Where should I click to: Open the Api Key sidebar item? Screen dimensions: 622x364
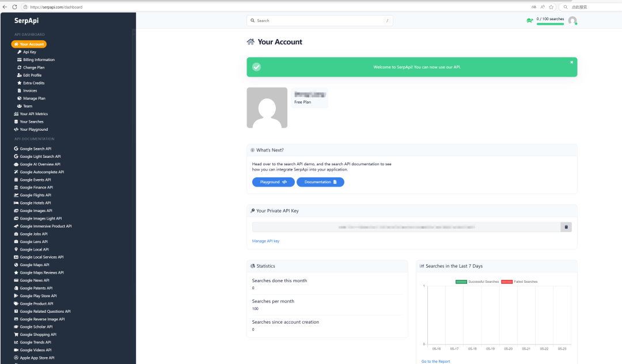pos(29,52)
